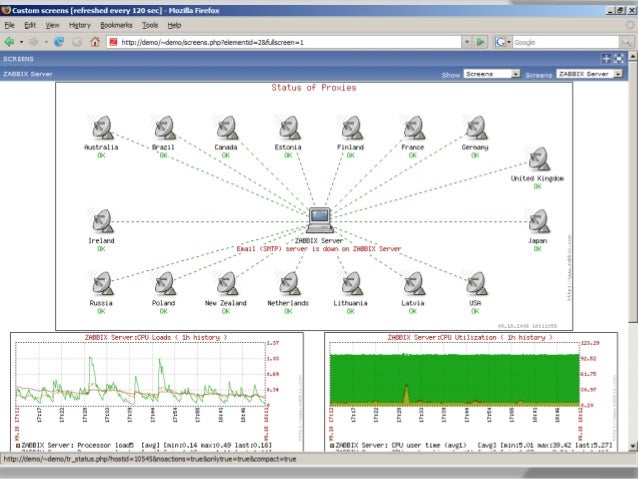Click the Ireland proxy dish icon
The height and width of the screenshot is (479, 638).
[x=102, y=221]
